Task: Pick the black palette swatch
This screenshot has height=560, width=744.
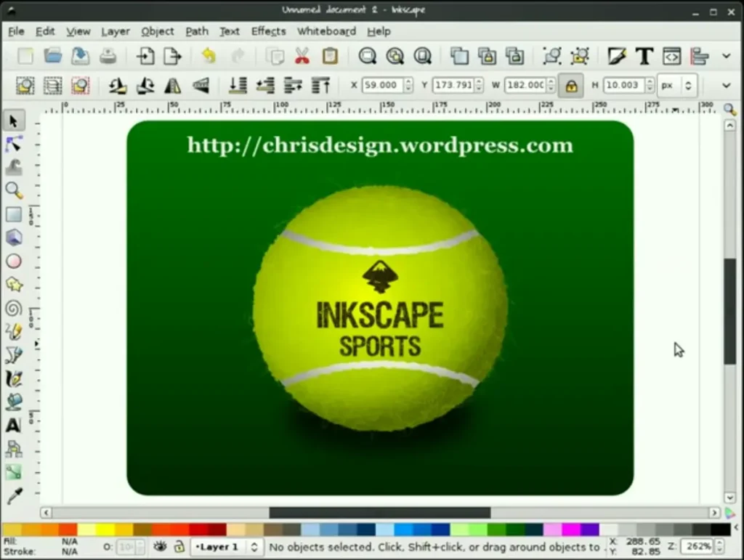Action: tap(721, 529)
